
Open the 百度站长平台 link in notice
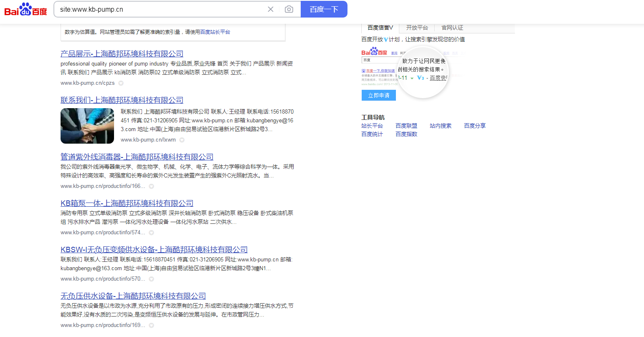215,32
